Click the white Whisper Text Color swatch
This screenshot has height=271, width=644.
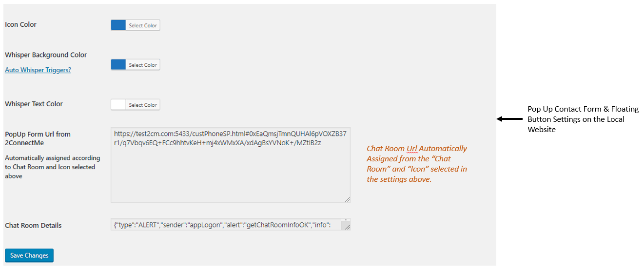tap(118, 105)
